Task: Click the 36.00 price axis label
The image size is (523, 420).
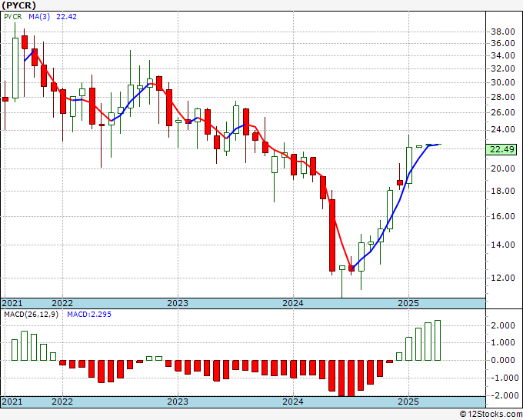Action: [503, 43]
